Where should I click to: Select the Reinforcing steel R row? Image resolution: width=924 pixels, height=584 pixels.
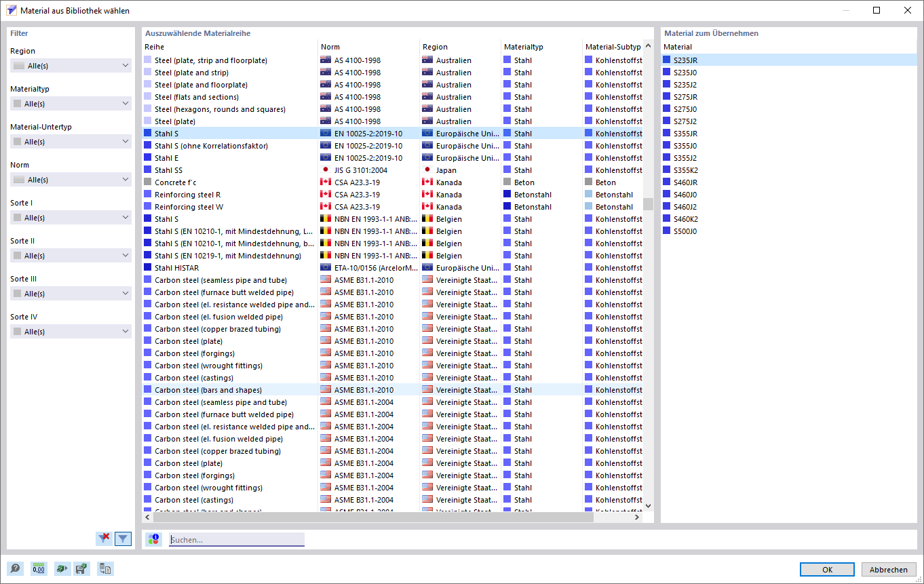(x=393, y=195)
